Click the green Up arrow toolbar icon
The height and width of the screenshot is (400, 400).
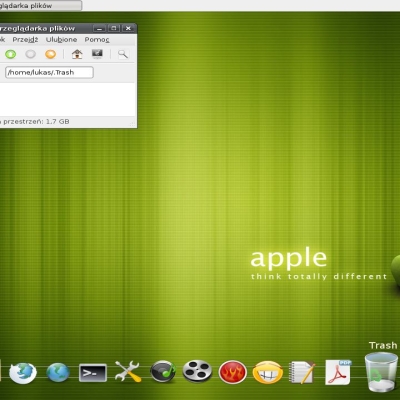[x=10, y=54]
